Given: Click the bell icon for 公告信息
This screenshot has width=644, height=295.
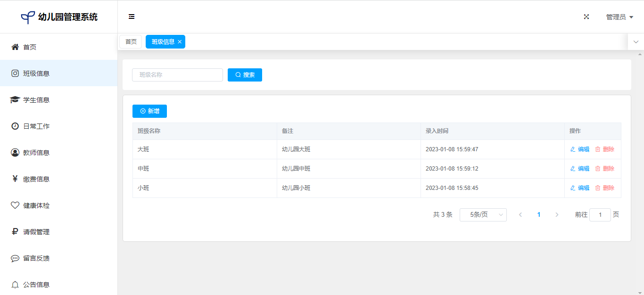Looking at the screenshot, I should 15,285.
